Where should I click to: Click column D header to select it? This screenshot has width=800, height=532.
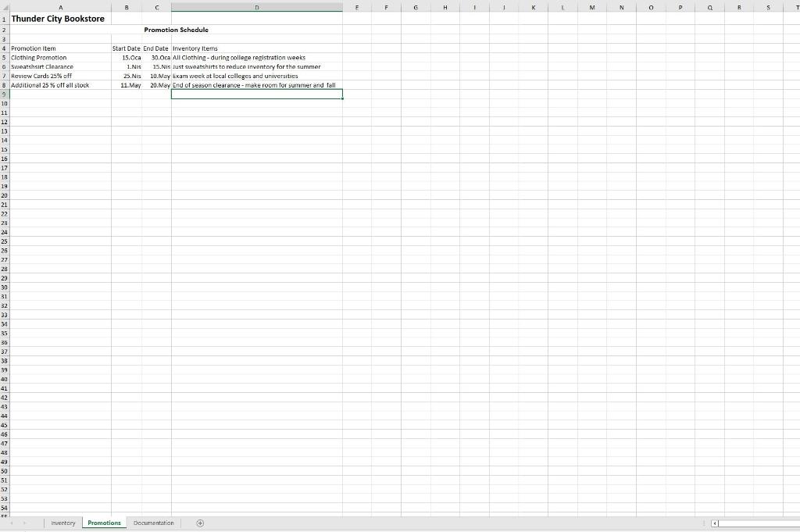[256, 7]
